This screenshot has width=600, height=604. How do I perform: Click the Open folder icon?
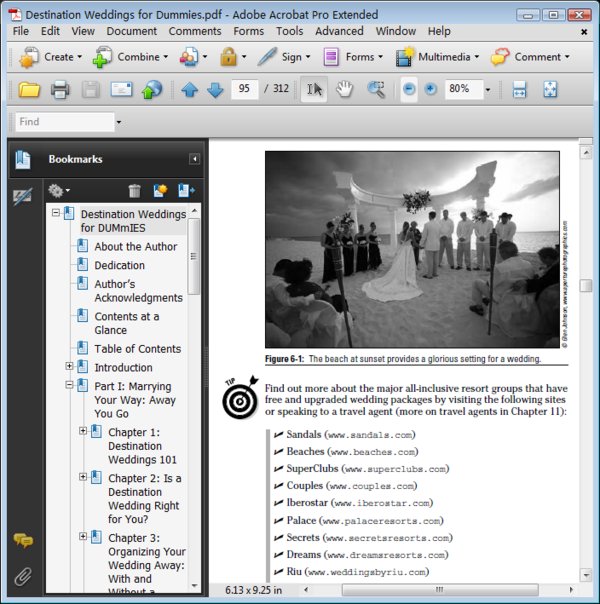pyautogui.click(x=29, y=89)
